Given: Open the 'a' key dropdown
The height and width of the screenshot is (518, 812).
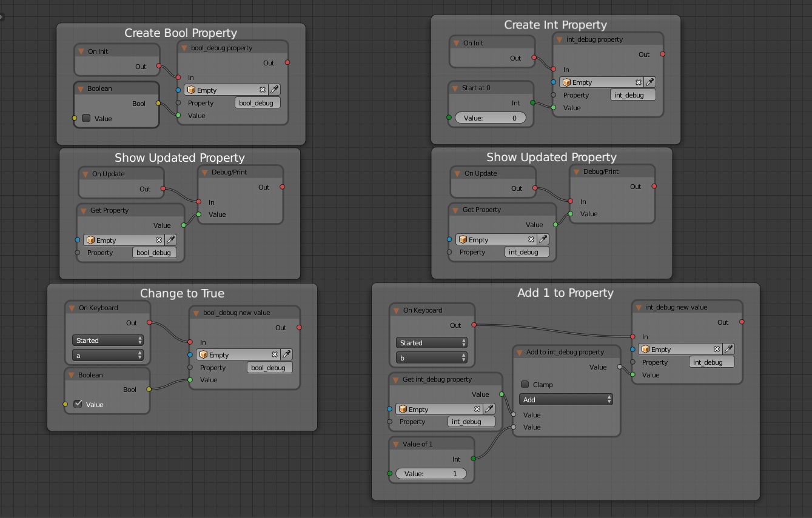Looking at the screenshot, I should pos(108,355).
